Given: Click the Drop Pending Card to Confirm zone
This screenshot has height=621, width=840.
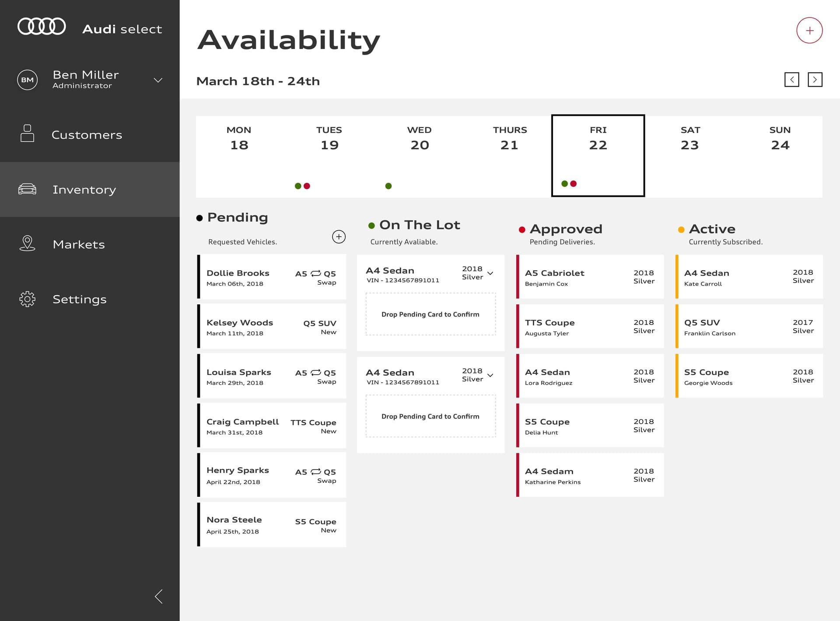Looking at the screenshot, I should point(430,314).
